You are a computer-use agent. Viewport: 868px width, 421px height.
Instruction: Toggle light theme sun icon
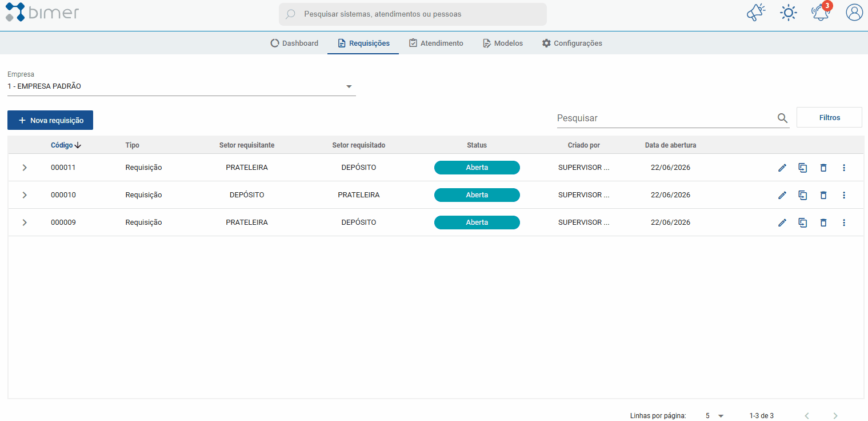[789, 13]
